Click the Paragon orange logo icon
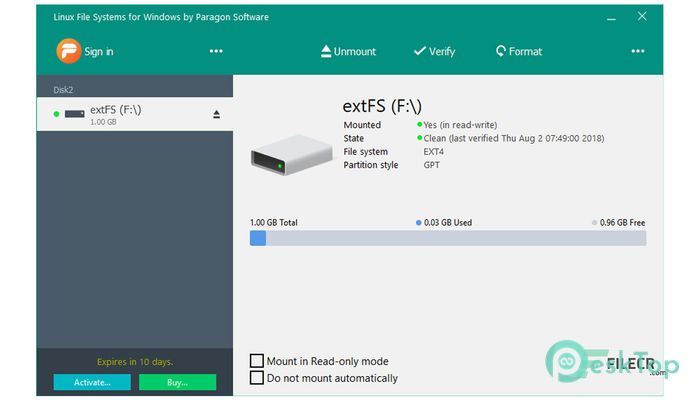Image resolution: width=700 pixels, height=400 pixels. (68, 51)
